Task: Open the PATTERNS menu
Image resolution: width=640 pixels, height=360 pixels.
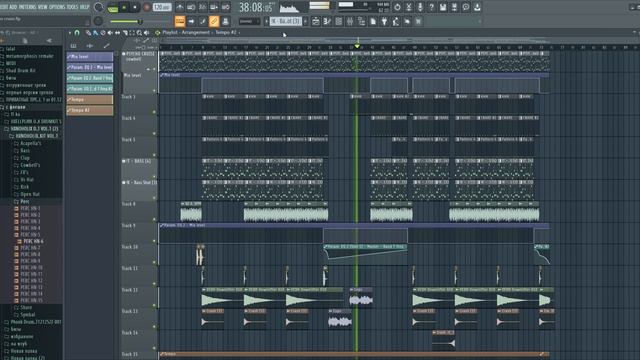Action: tap(28, 7)
